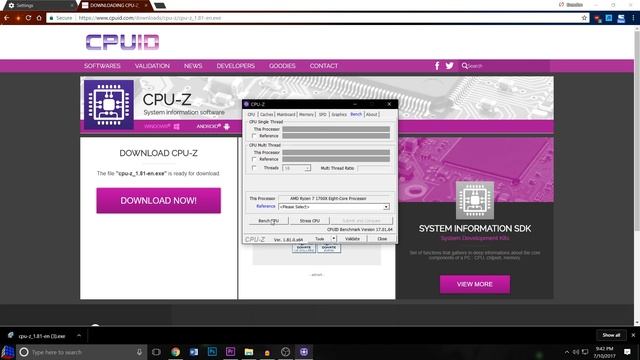Click the Bench CPU button
Image resolution: width=640 pixels, height=360 pixels.
268,221
